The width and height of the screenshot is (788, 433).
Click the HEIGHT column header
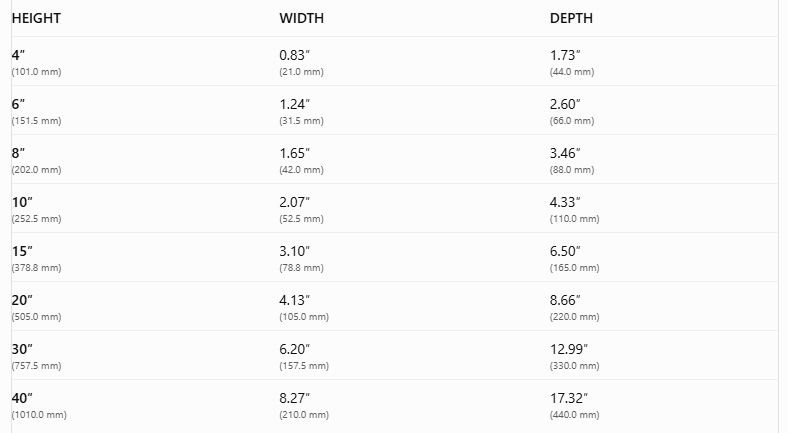coord(36,18)
